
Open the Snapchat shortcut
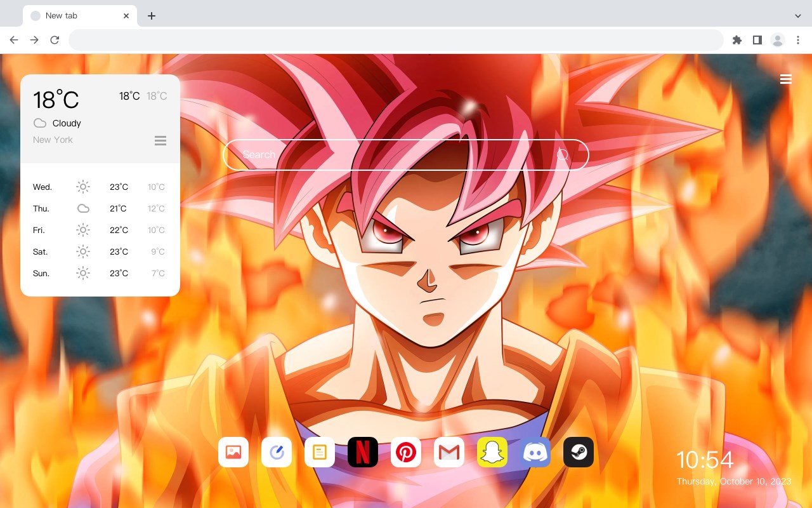[x=492, y=452]
